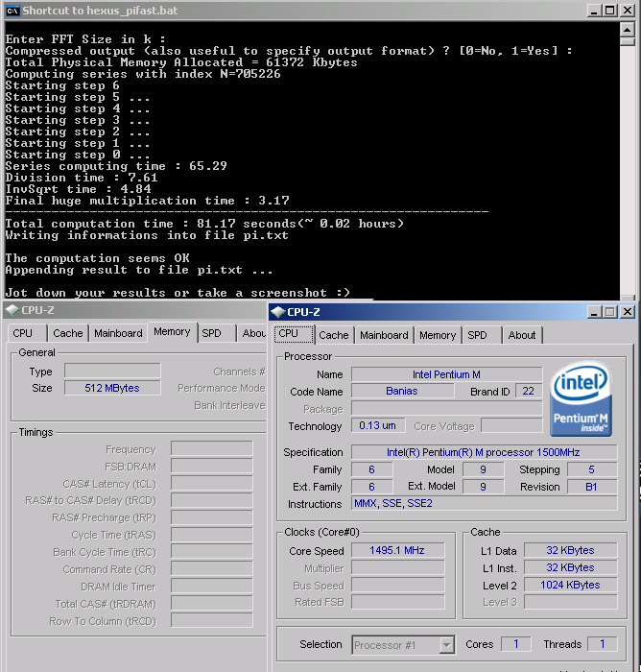Click memory Size value 512 MBytes
The image size is (641, 672).
[x=112, y=388]
